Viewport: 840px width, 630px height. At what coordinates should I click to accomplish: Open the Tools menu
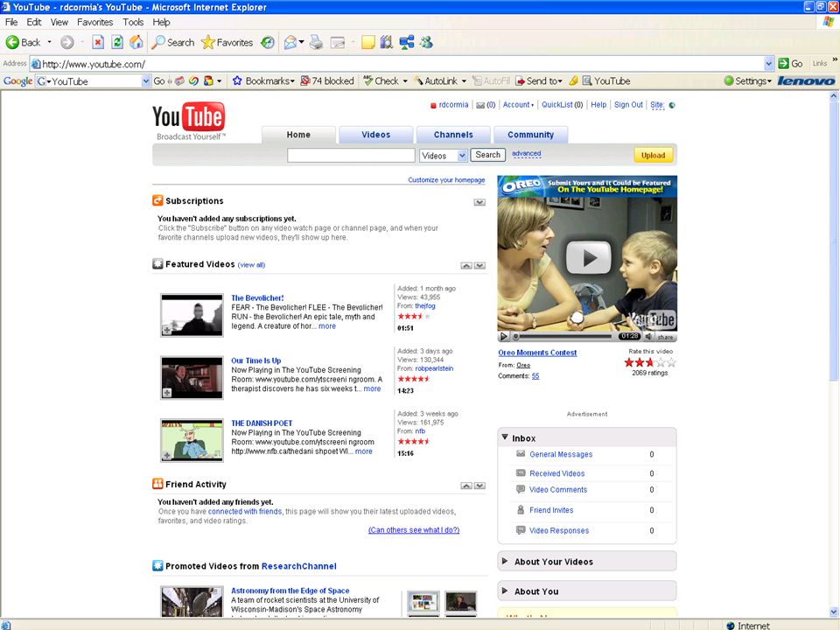coord(133,22)
